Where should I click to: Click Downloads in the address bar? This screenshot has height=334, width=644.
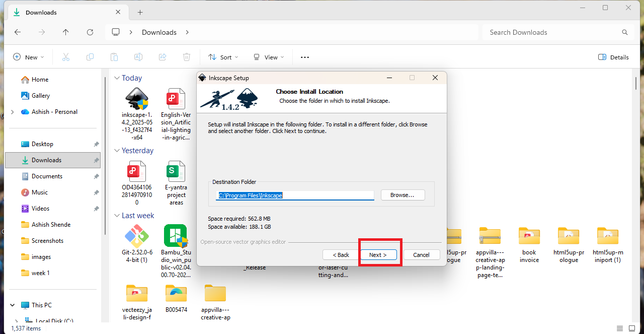click(x=159, y=32)
